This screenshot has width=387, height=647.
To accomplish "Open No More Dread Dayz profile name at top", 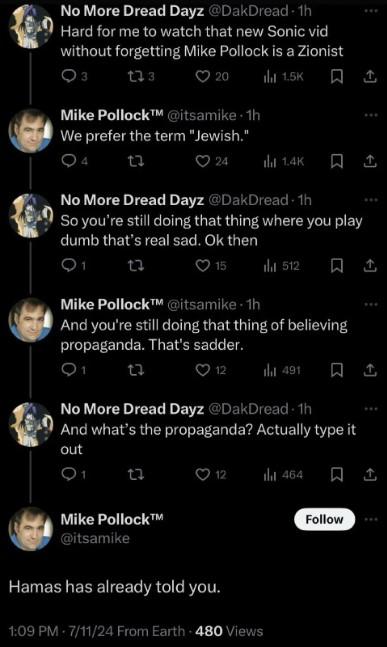I will (x=132, y=11).
